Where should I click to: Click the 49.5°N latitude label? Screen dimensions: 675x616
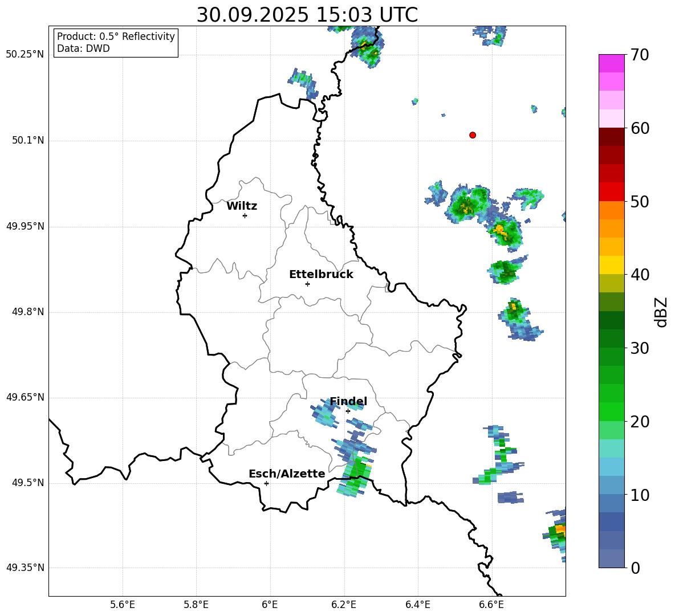(28, 483)
